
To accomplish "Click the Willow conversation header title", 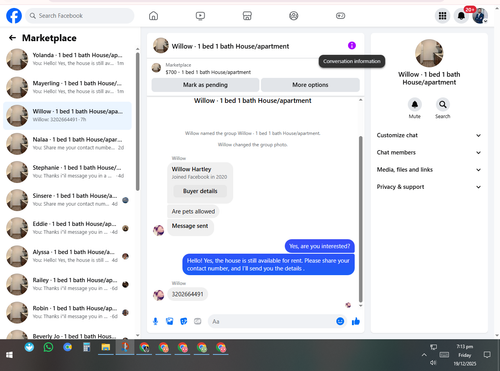I will (x=230, y=46).
